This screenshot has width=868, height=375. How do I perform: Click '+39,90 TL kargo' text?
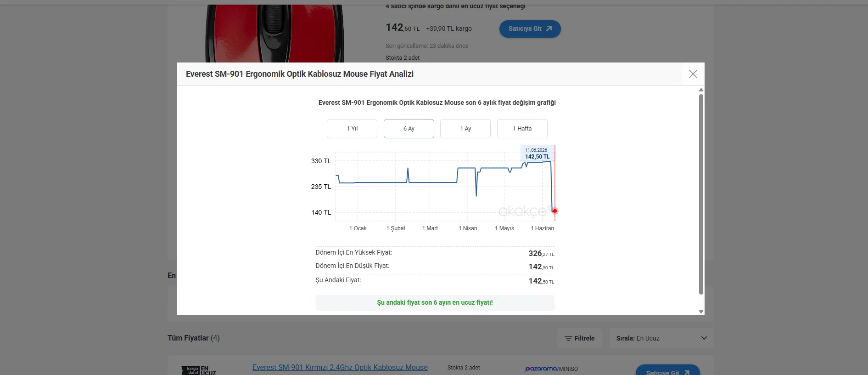[449, 28]
